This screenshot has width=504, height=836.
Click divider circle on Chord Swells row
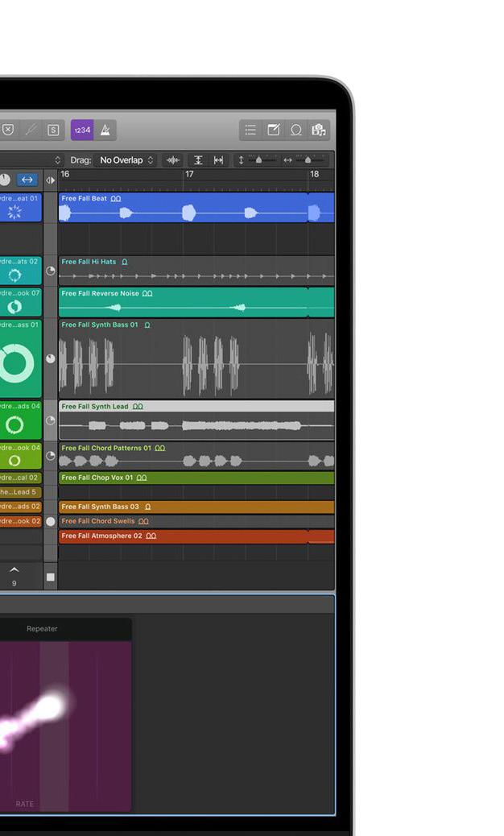click(x=51, y=521)
